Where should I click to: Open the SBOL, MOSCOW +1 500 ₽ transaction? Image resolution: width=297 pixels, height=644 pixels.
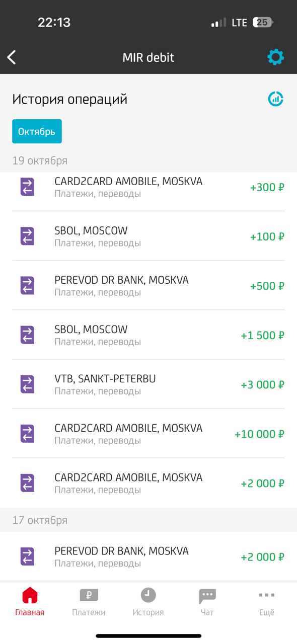pos(148,335)
